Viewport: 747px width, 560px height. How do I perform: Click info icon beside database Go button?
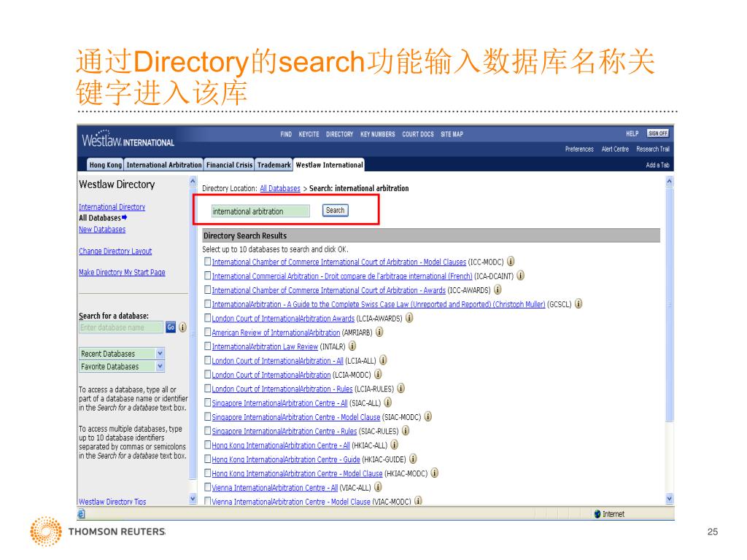(182, 327)
